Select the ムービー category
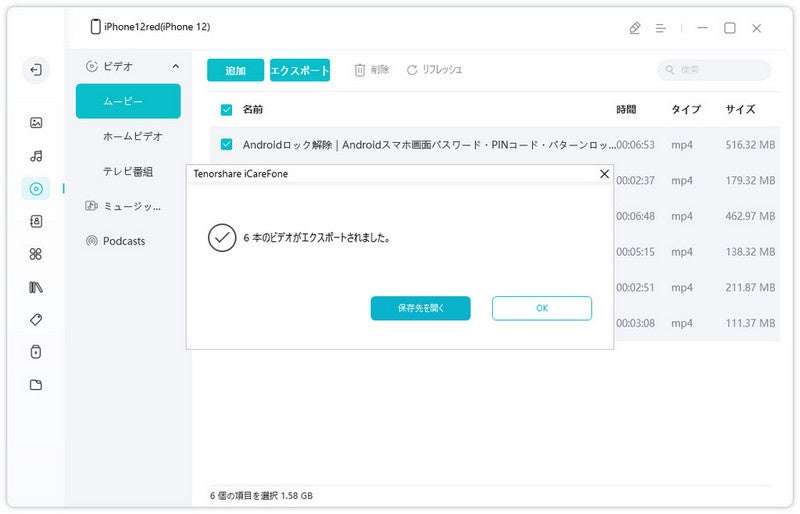Screen dimensions: 800x514 pos(128,101)
